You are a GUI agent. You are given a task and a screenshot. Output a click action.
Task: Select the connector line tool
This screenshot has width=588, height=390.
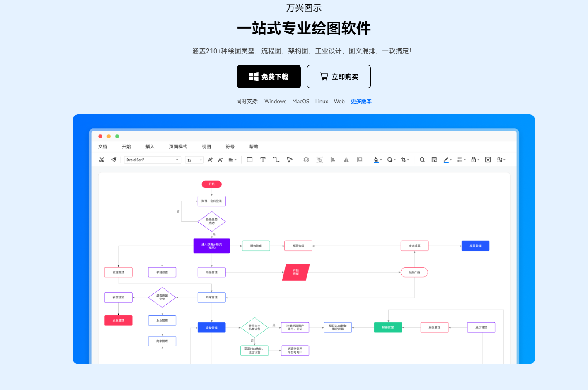click(x=276, y=160)
